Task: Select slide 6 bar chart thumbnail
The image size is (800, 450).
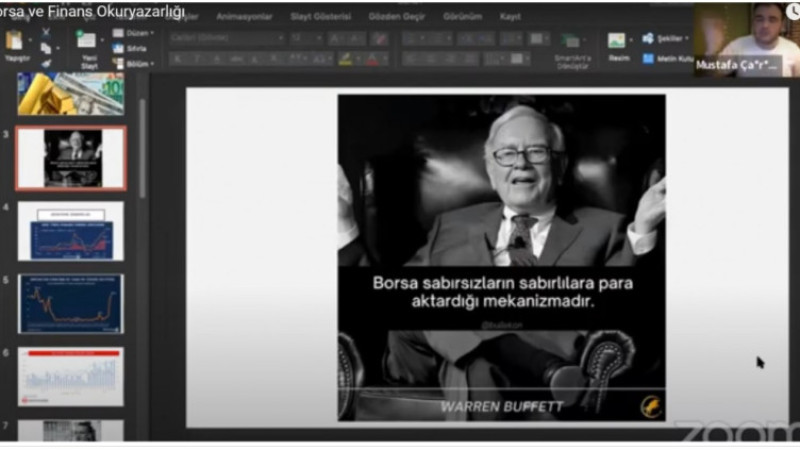Action: tap(71, 377)
